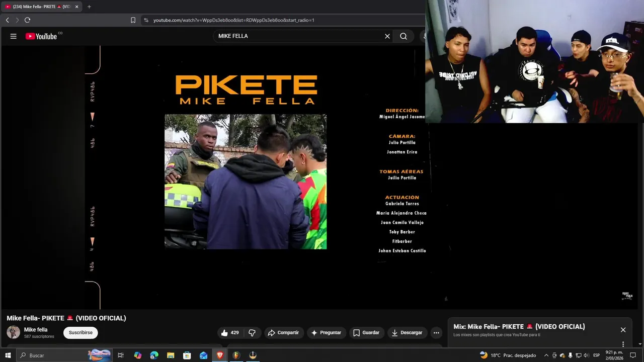The image size is (644, 362).
Task: Close the Mike Fella PIKETE tab
Action: [x=76, y=7]
